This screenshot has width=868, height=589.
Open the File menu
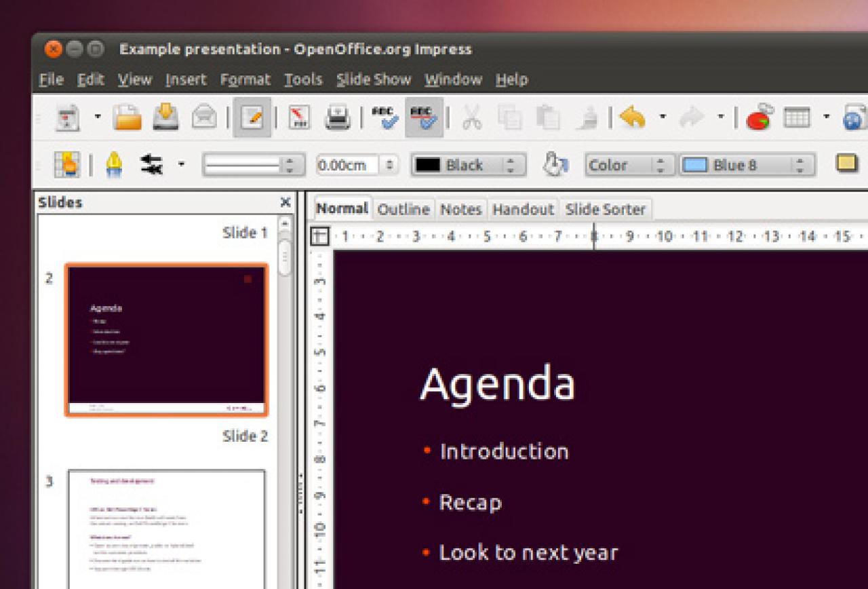tap(51, 79)
